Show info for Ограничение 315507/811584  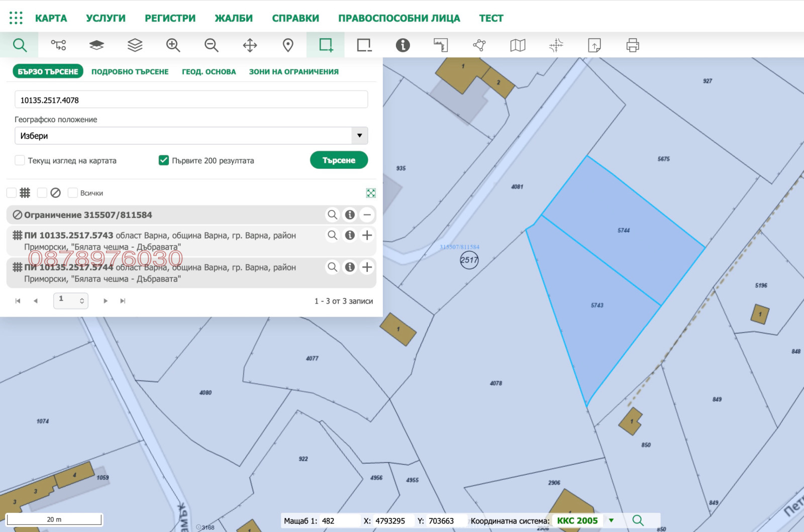(x=350, y=215)
